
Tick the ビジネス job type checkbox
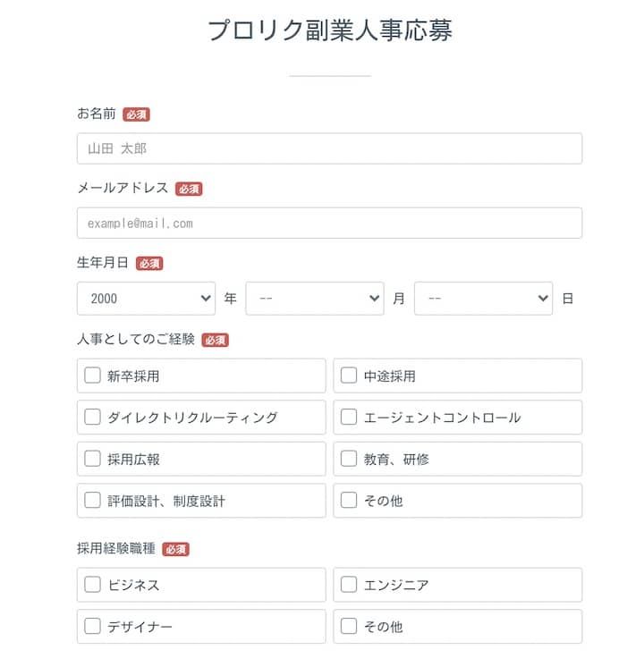click(x=92, y=585)
